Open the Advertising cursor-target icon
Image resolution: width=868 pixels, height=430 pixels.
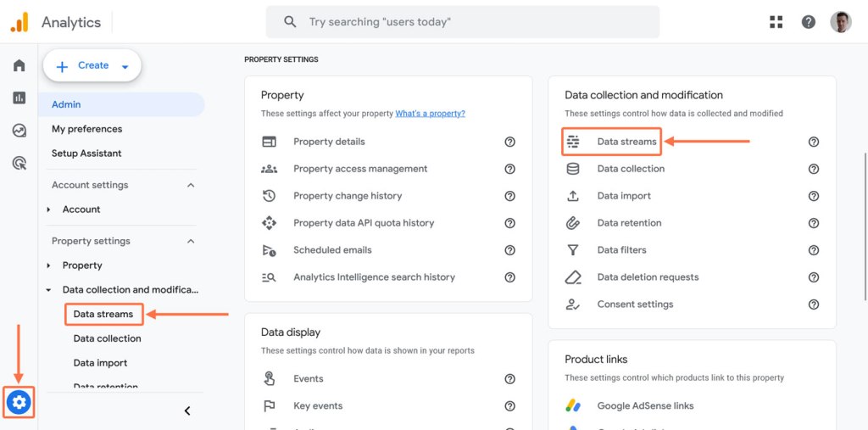[x=19, y=163]
